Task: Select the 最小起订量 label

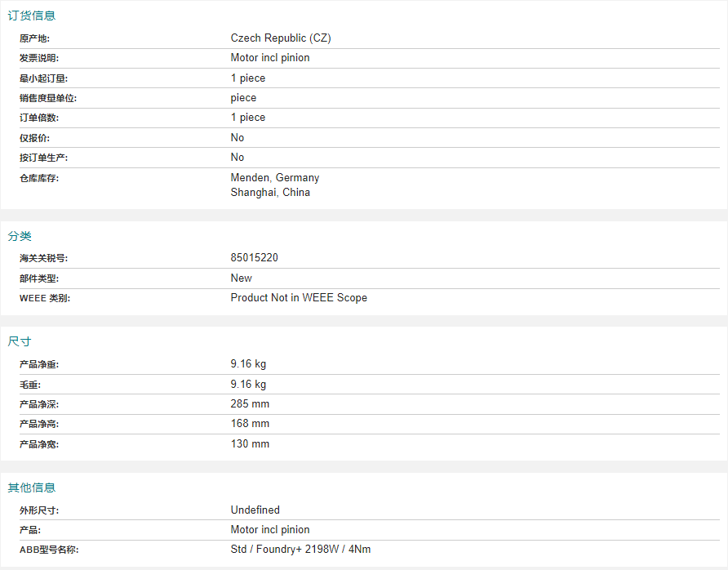Action: tap(43, 78)
